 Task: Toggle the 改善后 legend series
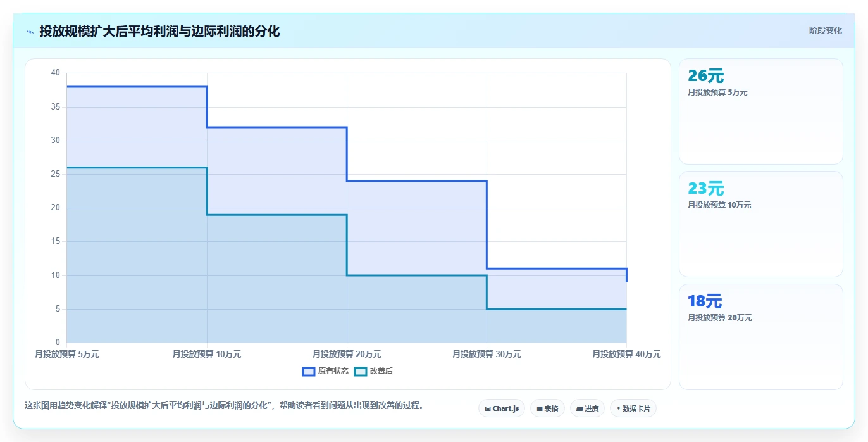click(x=374, y=371)
